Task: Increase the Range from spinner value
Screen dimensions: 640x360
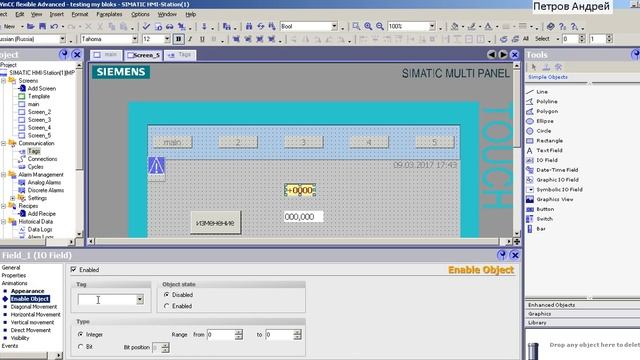Action: point(239,332)
